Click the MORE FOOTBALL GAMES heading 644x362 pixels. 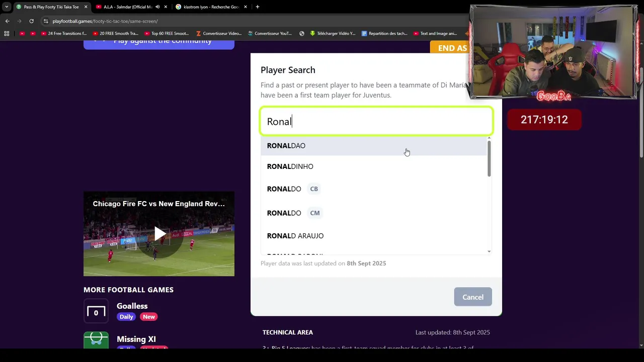point(128,290)
